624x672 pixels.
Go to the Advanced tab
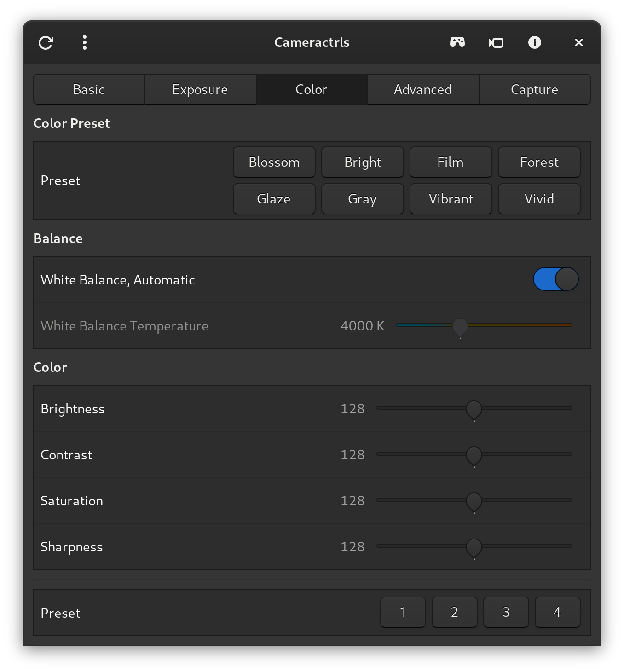423,89
